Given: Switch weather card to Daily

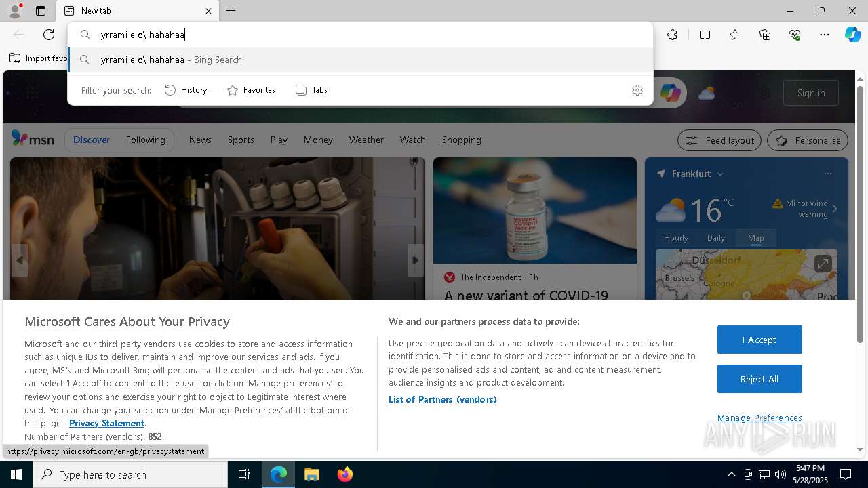Looking at the screenshot, I should [x=715, y=238].
